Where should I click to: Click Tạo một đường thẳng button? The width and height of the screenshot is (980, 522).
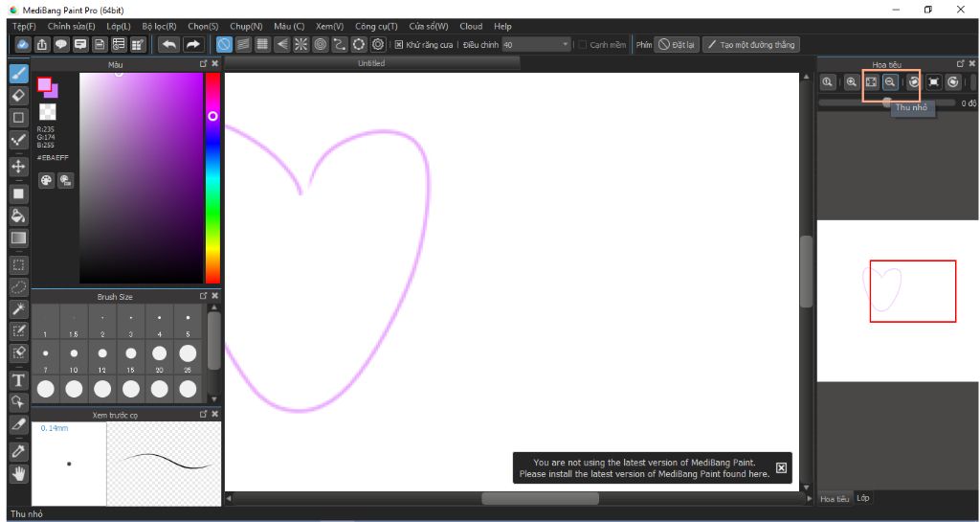pyautogui.click(x=750, y=45)
